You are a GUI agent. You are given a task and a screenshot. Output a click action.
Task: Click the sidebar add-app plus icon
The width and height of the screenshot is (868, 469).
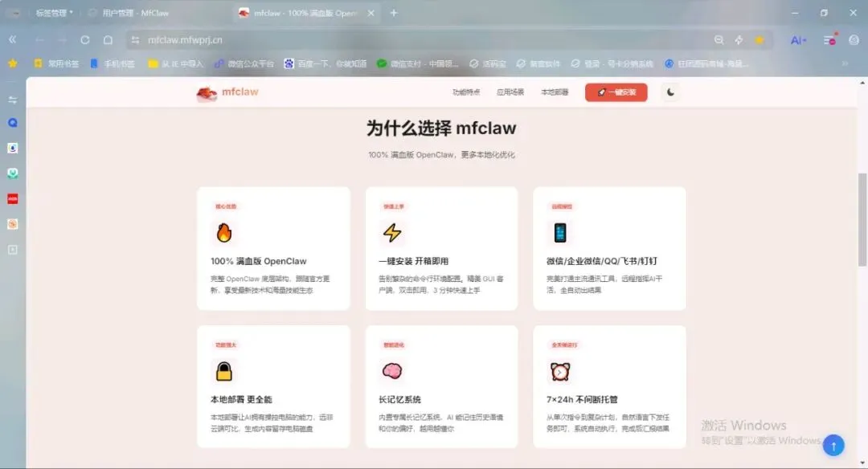(12, 250)
